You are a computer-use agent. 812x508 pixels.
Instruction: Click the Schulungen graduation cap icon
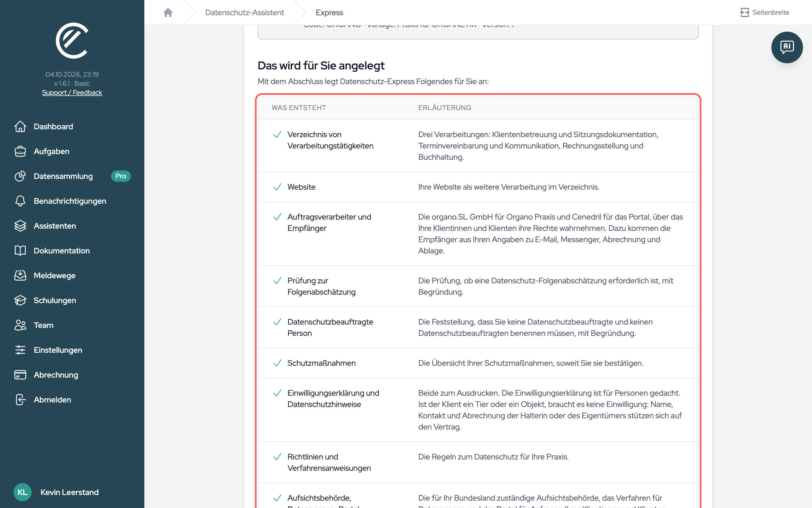click(x=20, y=300)
